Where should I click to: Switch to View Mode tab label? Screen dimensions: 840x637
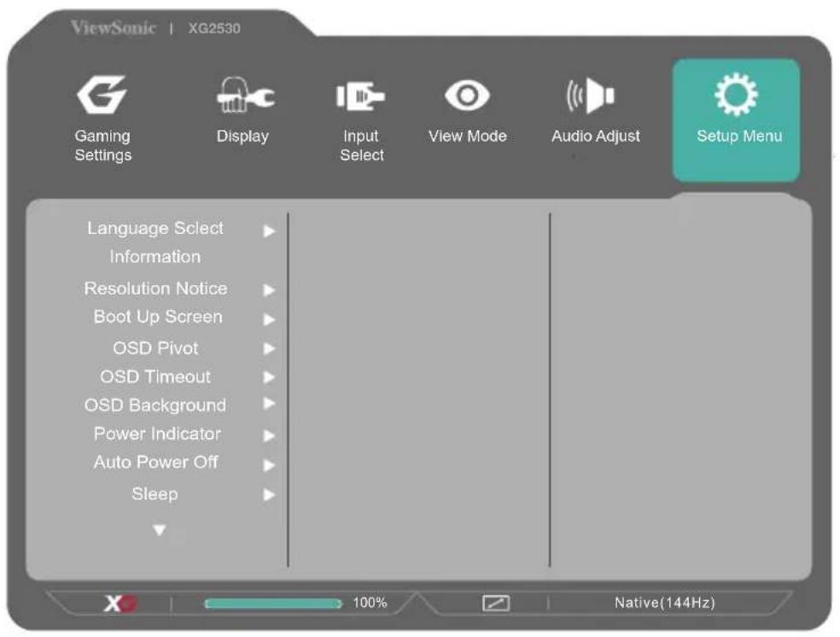[x=468, y=136]
